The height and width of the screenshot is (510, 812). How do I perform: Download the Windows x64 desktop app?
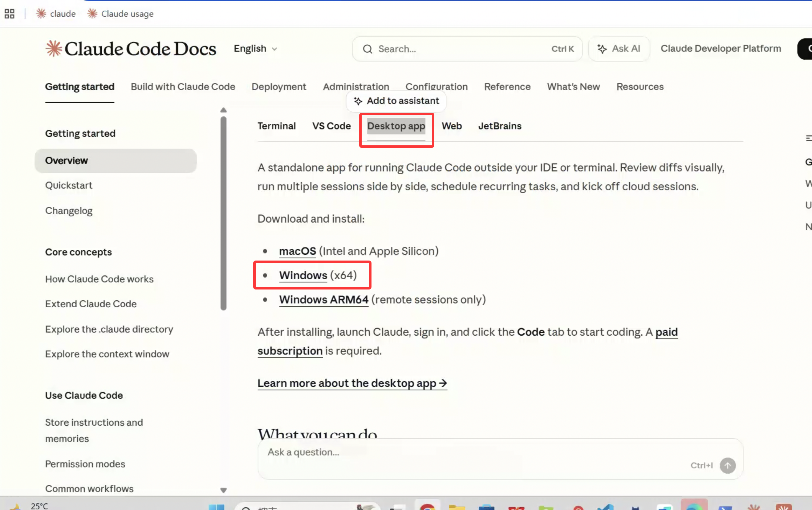pos(303,275)
